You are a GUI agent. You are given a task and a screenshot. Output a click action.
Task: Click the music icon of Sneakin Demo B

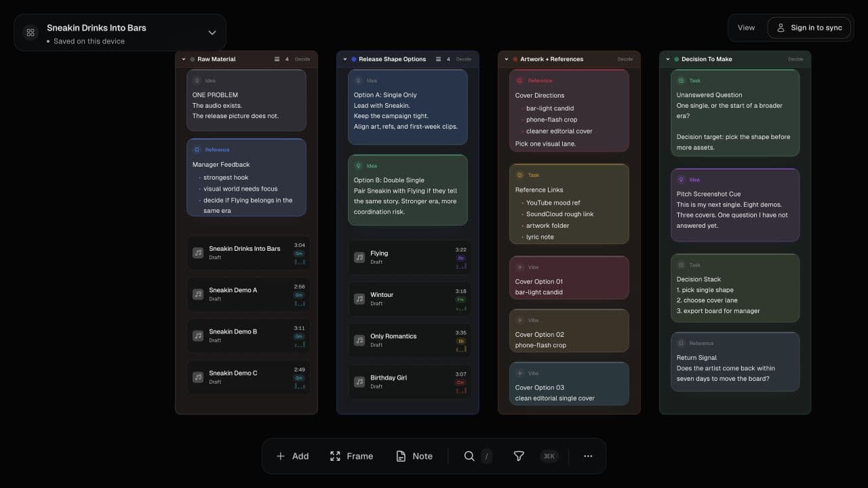point(198,335)
